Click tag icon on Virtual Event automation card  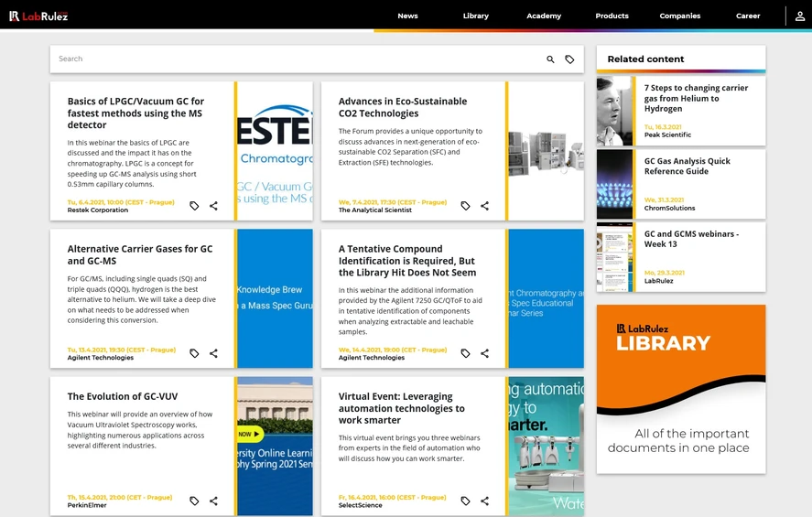click(x=466, y=501)
